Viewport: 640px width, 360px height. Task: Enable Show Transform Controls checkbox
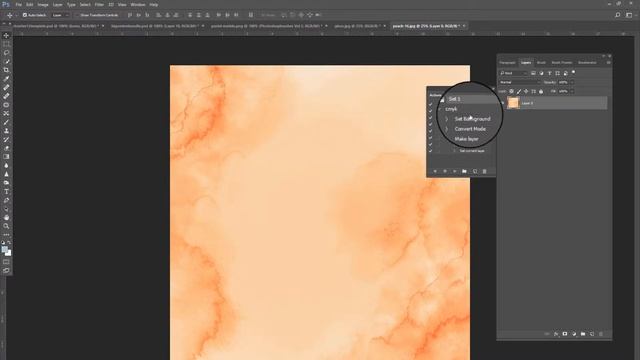[x=76, y=15]
